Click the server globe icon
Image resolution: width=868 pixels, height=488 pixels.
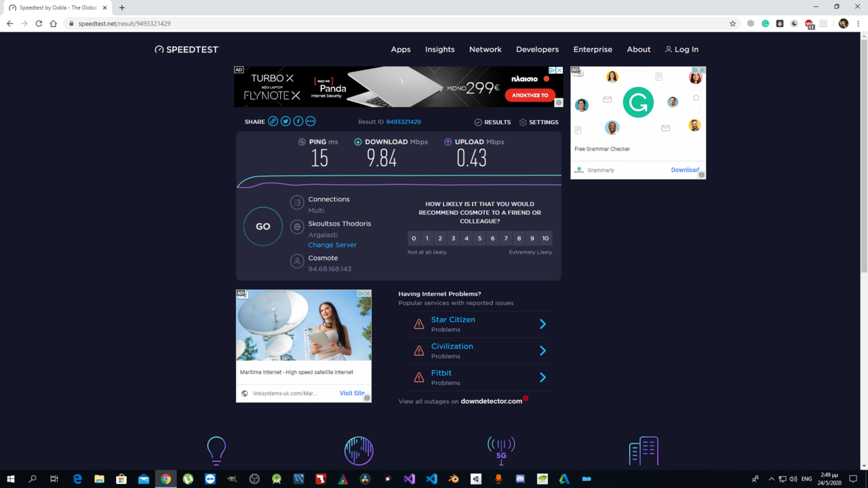[297, 227]
